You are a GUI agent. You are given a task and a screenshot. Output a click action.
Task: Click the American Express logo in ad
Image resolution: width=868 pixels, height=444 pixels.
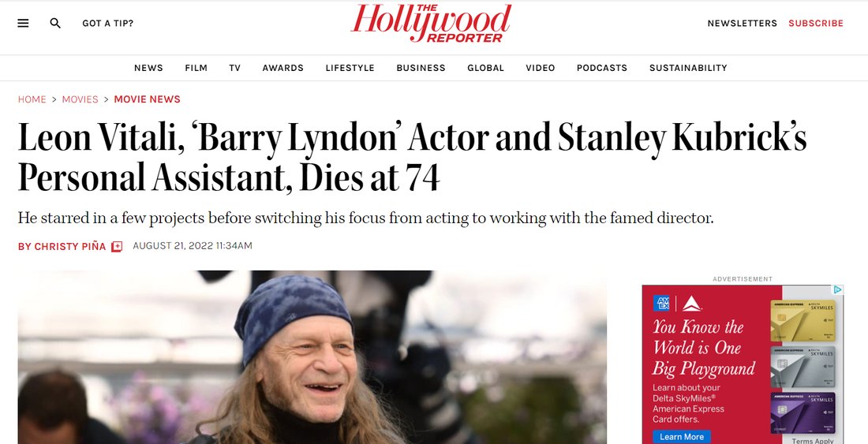point(661,303)
